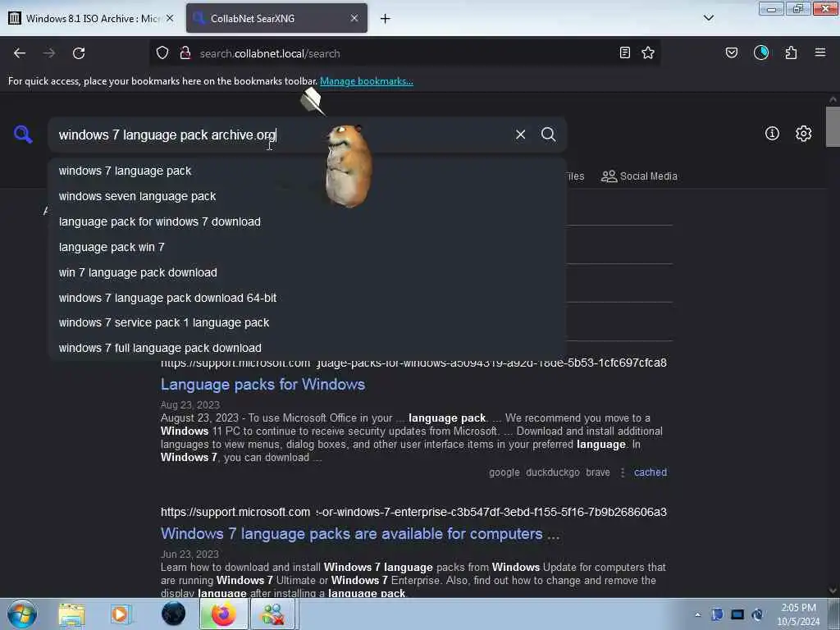Close the Windows 8.1 ISO Archive tab

(x=170, y=18)
